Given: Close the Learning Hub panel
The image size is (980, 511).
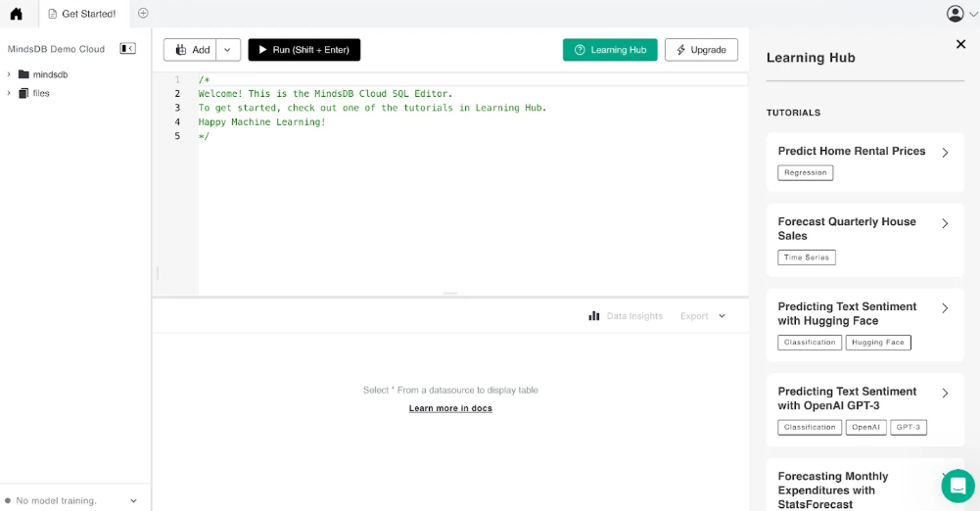Looking at the screenshot, I should [x=960, y=44].
